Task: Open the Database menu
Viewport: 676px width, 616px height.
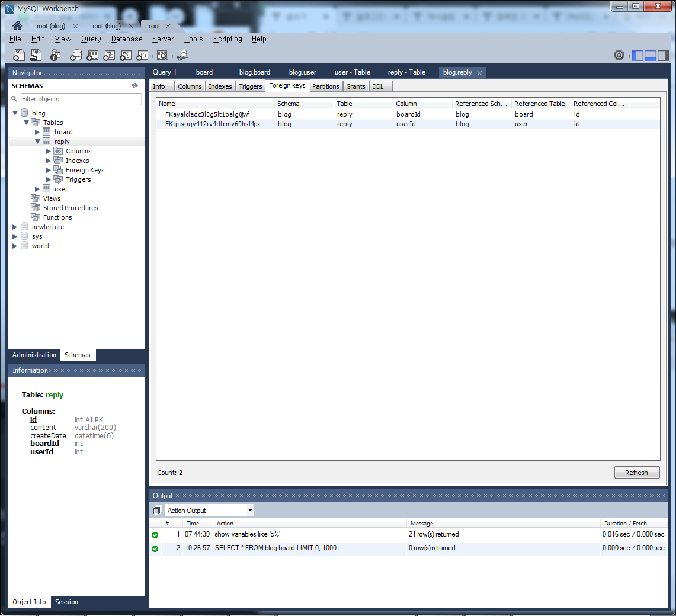Action: 127,39
